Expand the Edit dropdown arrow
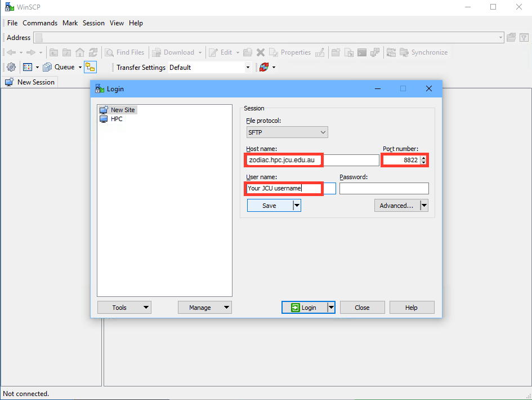The width and height of the screenshot is (532, 400). point(238,52)
